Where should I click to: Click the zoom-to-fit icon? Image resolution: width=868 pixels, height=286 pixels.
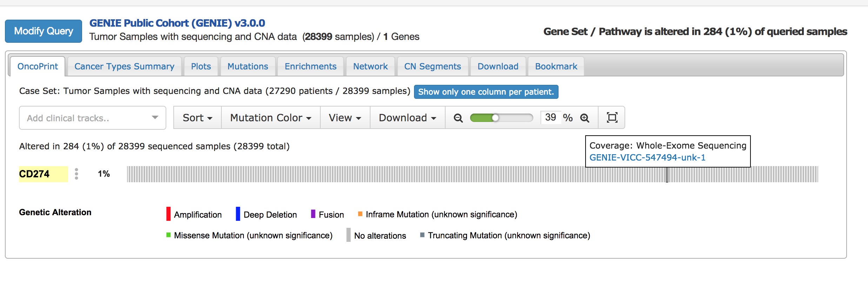coord(612,117)
